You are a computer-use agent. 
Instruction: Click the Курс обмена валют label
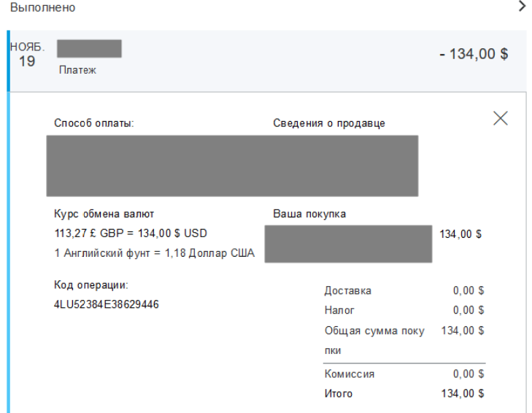tap(104, 214)
